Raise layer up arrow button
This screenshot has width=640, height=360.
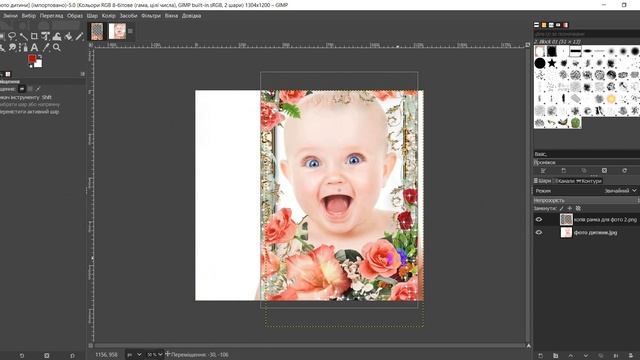571,356
